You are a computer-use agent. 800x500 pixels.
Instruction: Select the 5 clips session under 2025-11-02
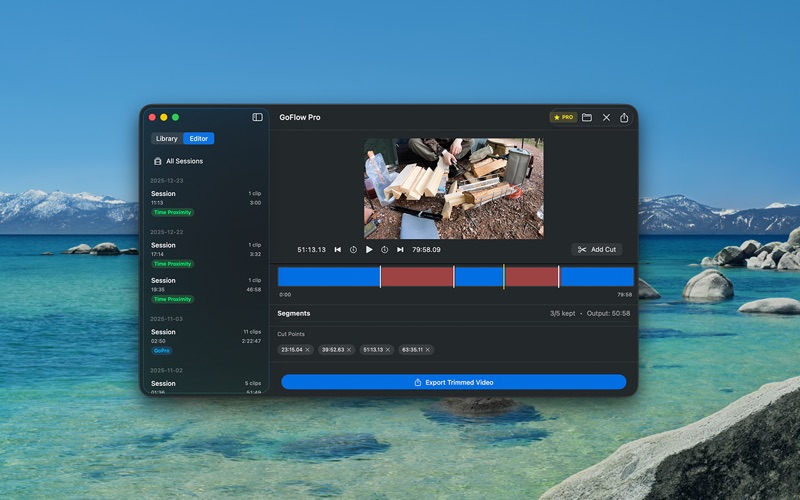pos(206,386)
